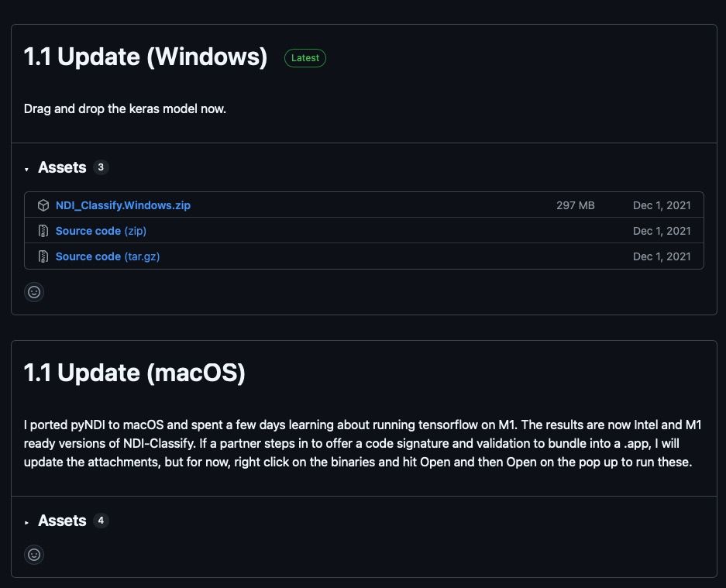Open the 1.1 Update (macOS) release title

click(x=135, y=373)
